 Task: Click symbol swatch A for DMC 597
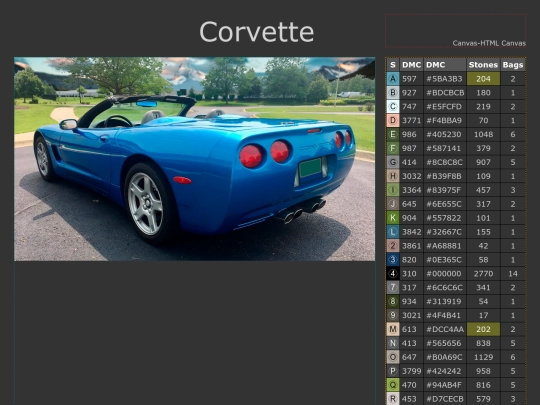(x=393, y=79)
